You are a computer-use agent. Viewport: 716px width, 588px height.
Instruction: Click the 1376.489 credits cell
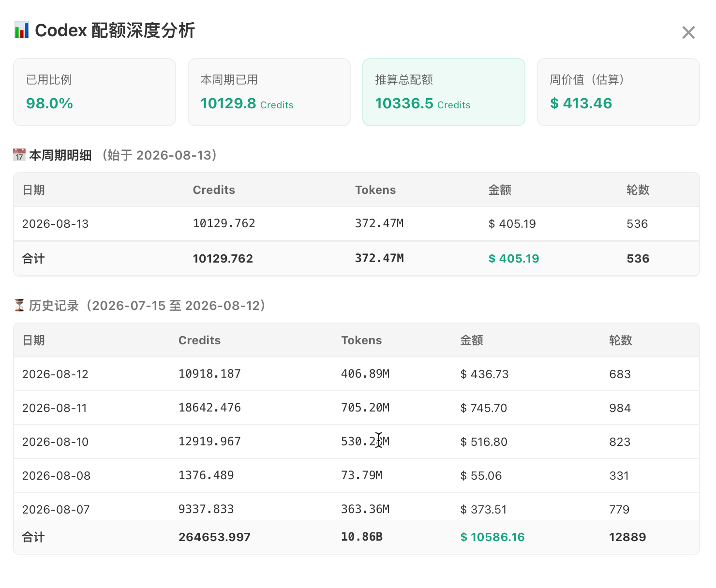pos(206,475)
